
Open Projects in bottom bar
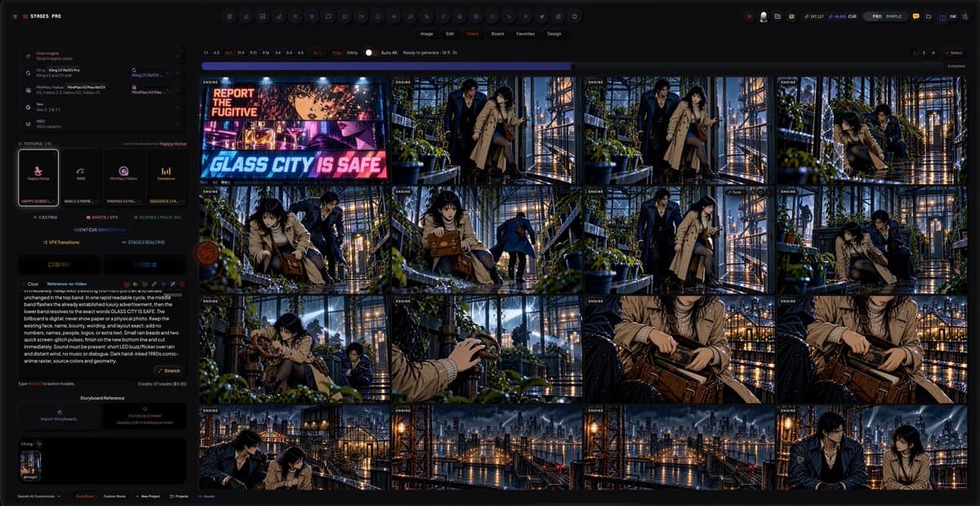179,496
